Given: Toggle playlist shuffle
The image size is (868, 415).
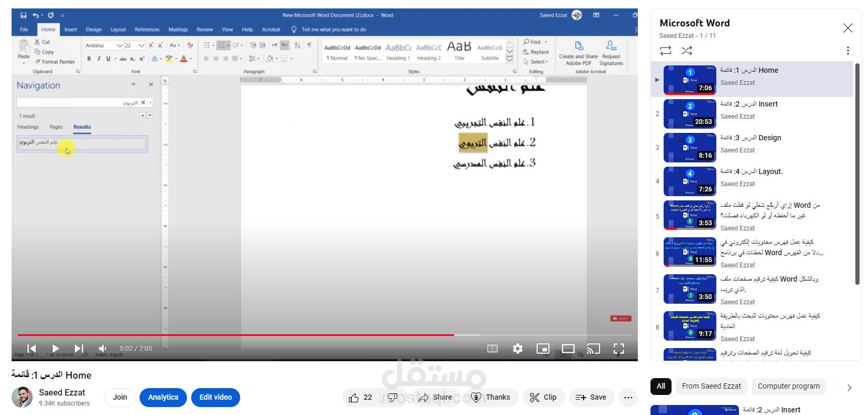Looking at the screenshot, I should point(687,51).
